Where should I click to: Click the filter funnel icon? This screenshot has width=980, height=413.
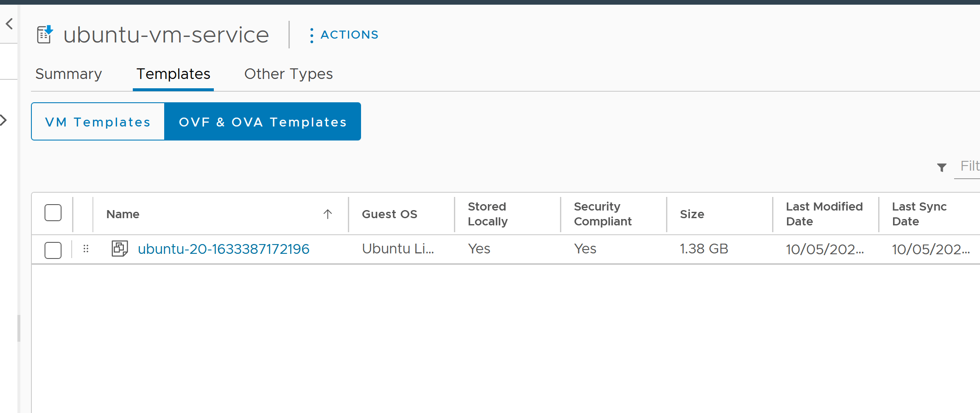click(941, 167)
